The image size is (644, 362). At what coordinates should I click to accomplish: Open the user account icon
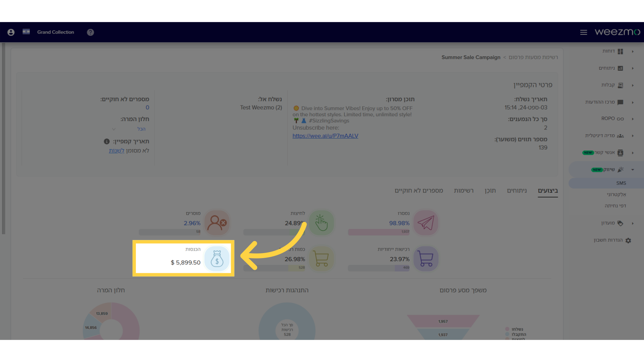11,32
